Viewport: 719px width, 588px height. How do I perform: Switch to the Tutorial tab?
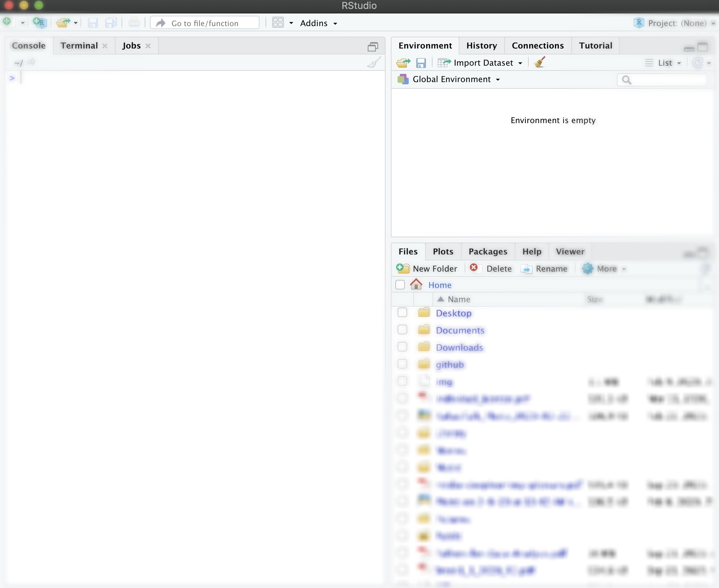pos(596,46)
